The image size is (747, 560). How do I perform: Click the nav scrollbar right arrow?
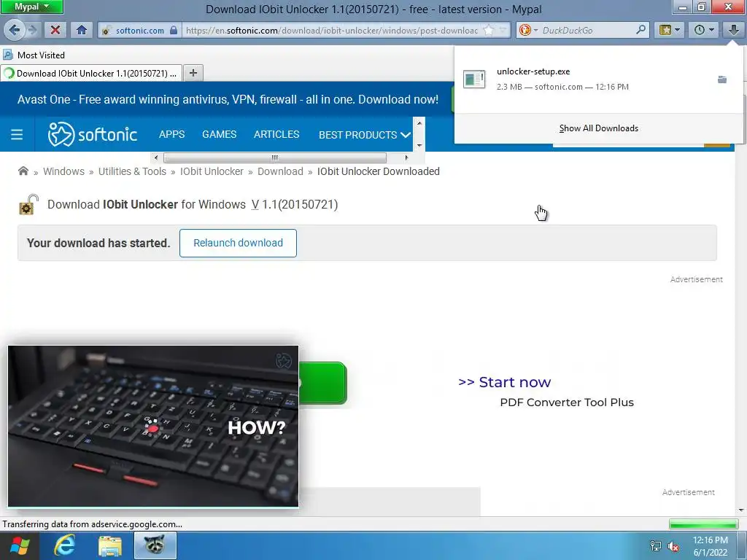(x=406, y=157)
